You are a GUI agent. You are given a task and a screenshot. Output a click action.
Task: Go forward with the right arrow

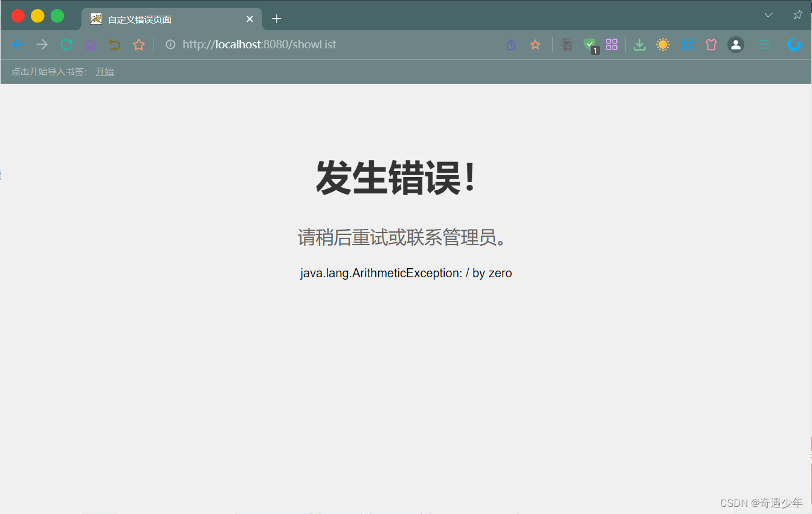pos(42,45)
